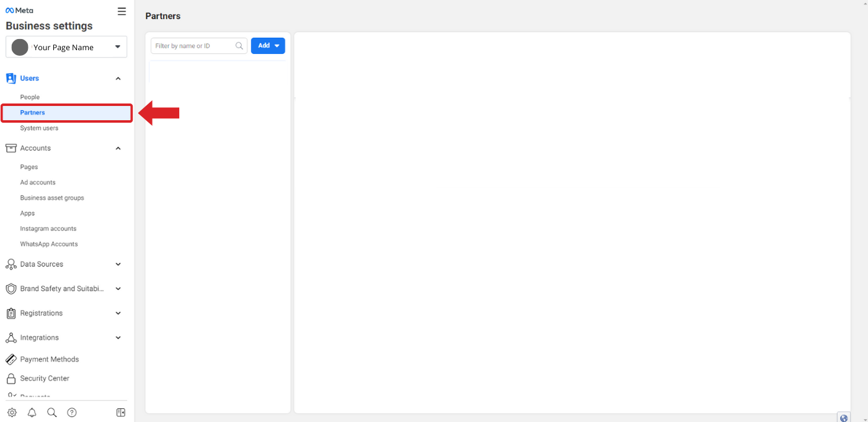Open the notifications bell icon

32,413
